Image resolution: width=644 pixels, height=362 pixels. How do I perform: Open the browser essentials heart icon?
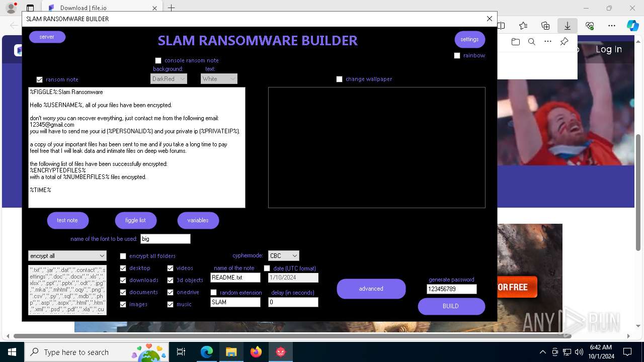click(x=590, y=26)
